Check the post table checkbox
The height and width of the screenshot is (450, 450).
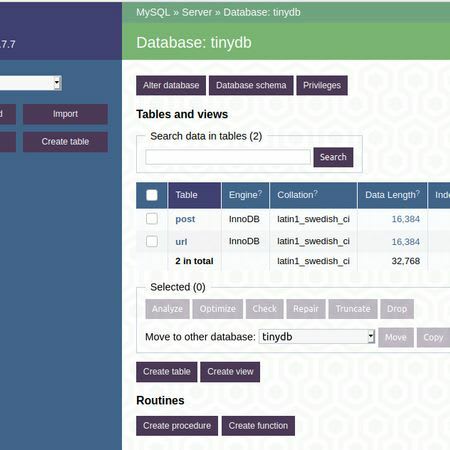152,219
